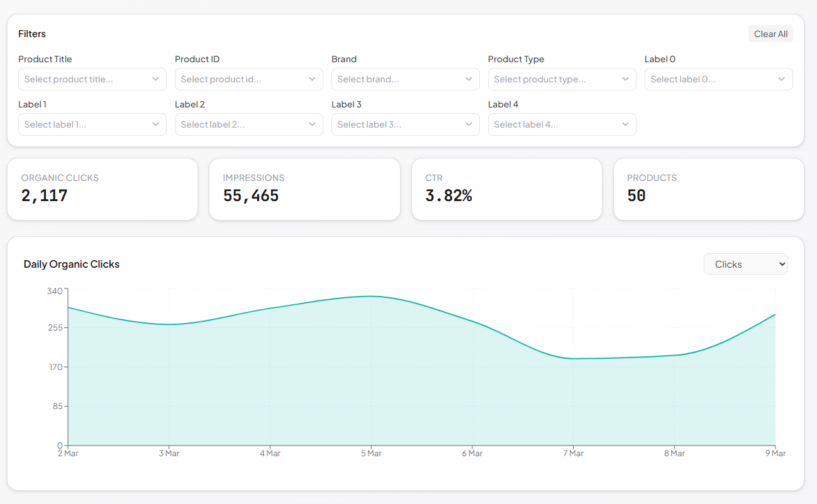Image resolution: width=817 pixels, height=504 pixels.
Task: Open the Clicks metric selector on the chart
Action: pos(745,264)
